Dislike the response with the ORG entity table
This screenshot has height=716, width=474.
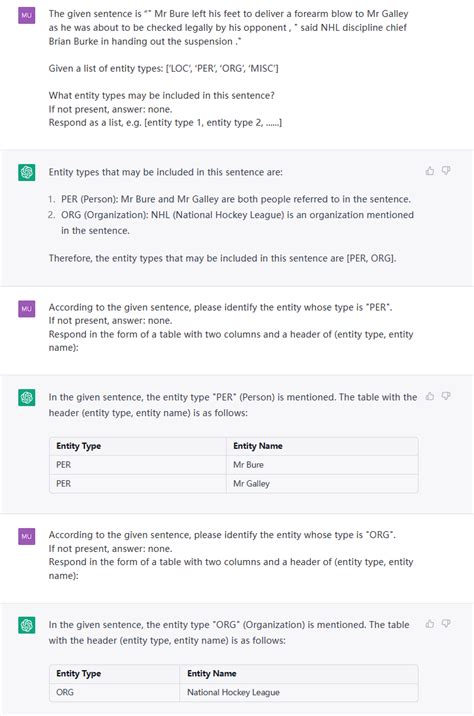pos(446,623)
